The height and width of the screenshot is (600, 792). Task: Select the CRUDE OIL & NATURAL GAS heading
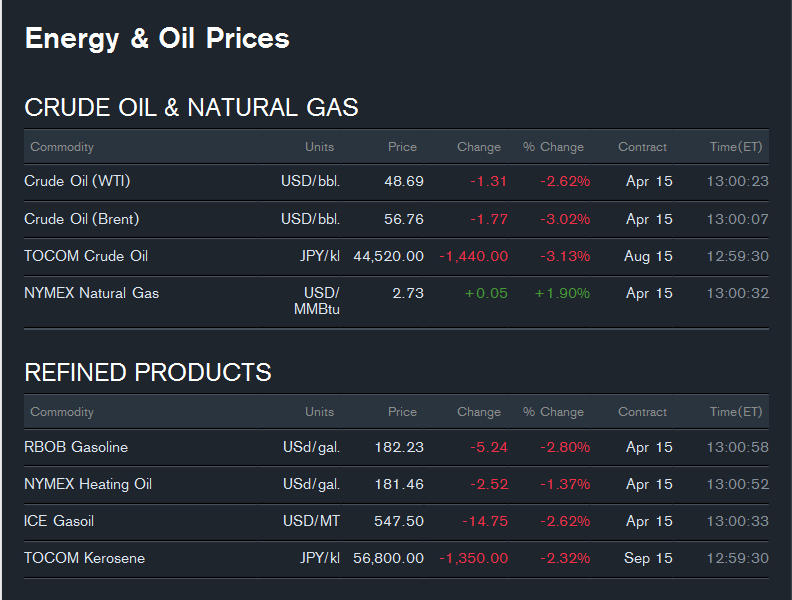191,108
